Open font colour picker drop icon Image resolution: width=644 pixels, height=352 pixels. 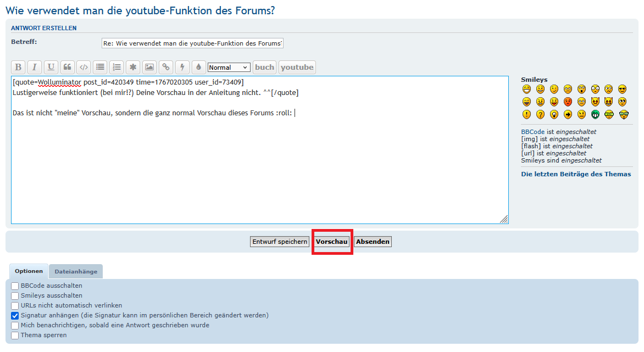coord(198,68)
